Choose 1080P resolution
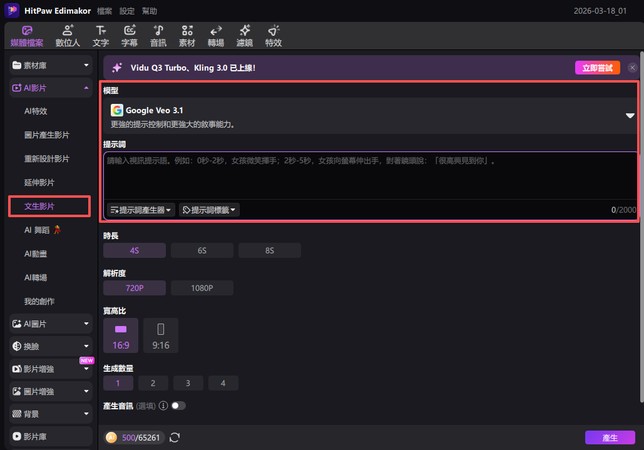The height and width of the screenshot is (450, 644). tap(202, 288)
